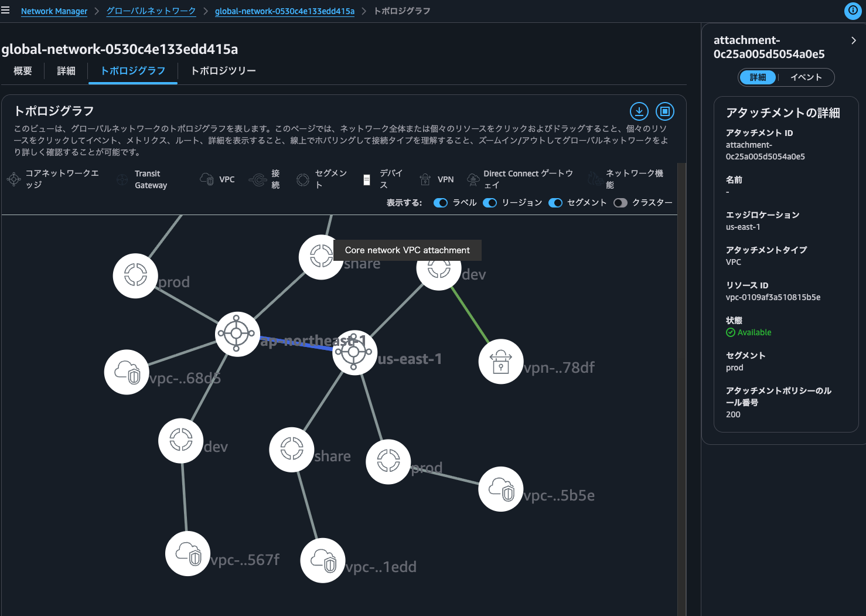Toggle the ラベル display switch
Viewport: 866px width, 616px height.
pos(441,203)
